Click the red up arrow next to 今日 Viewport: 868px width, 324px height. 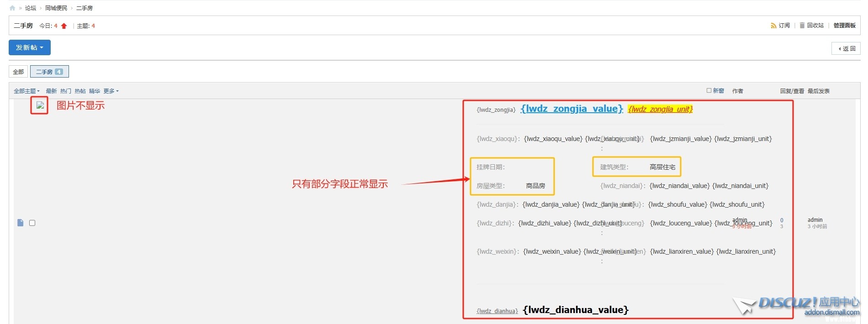(64, 26)
